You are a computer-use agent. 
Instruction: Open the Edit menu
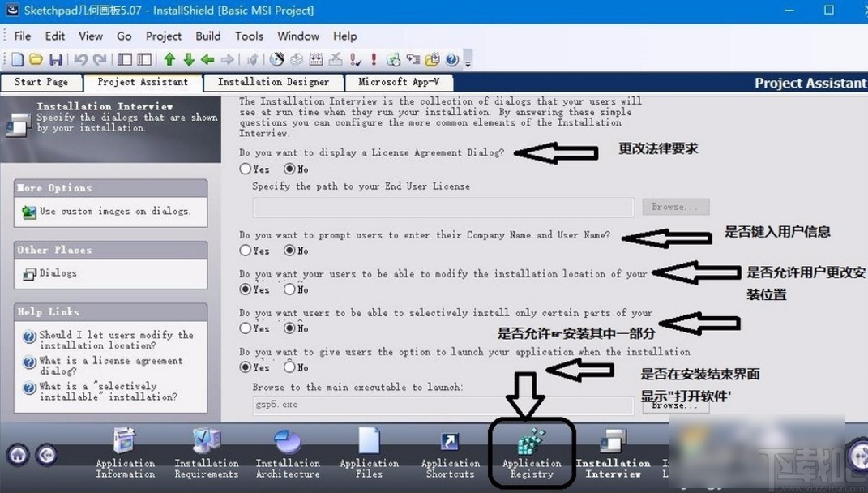pyautogui.click(x=55, y=36)
